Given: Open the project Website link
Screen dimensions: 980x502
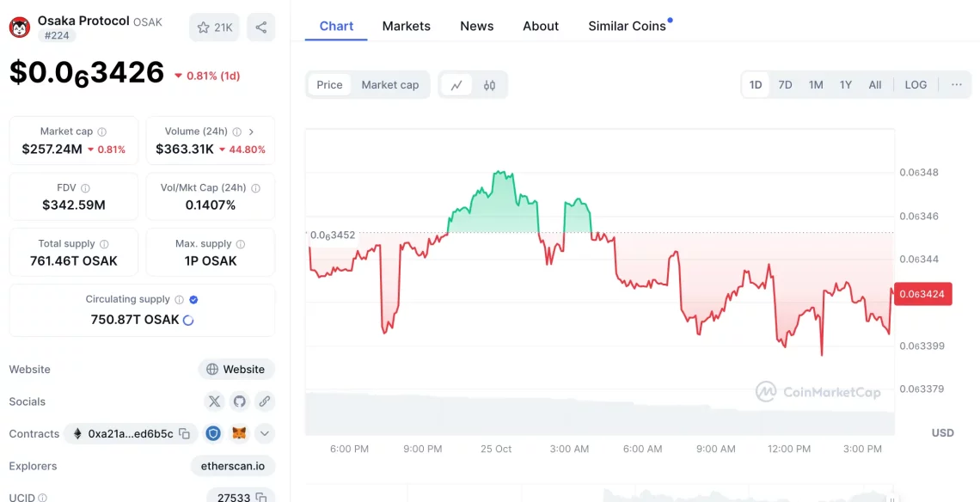Looking at the screenshot, I should [236, 370].
